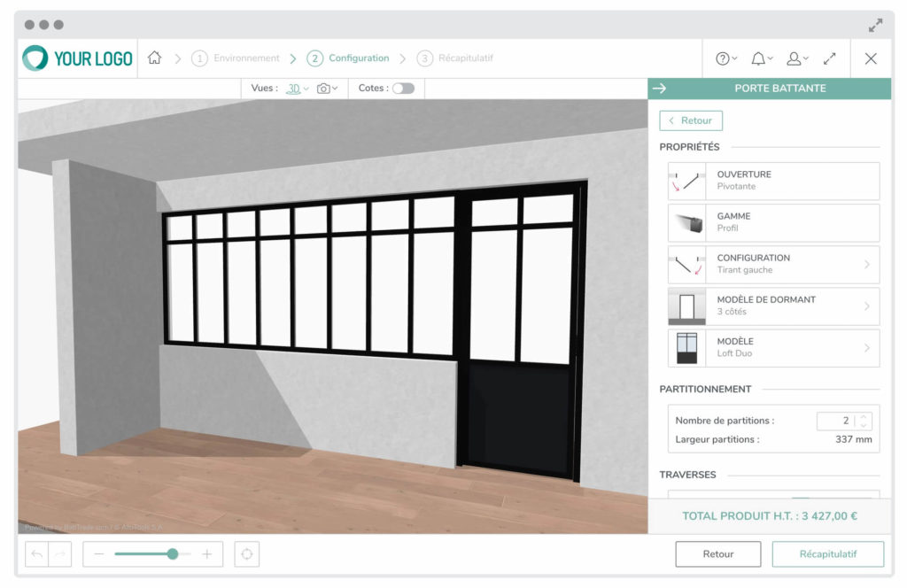Click the fullscreen expand arrows icon
The height and width of the screenshot is (588, 907).
point(830,58)
